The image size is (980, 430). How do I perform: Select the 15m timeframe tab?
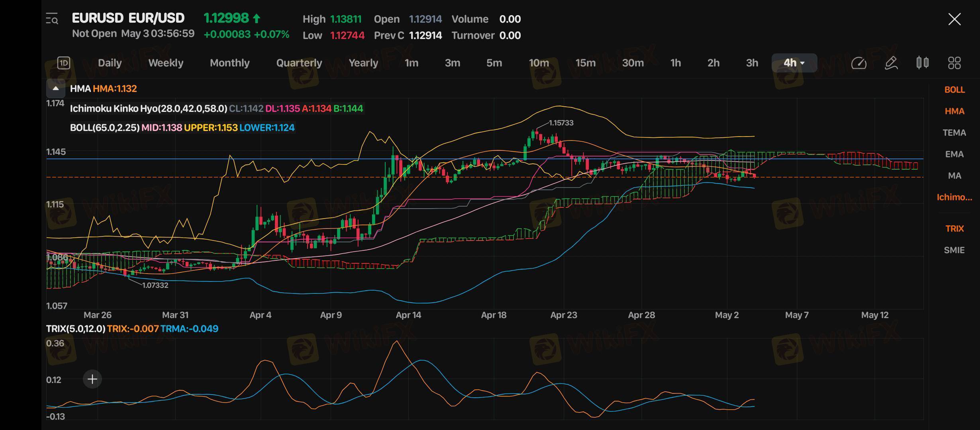click(x=585, y=63)
